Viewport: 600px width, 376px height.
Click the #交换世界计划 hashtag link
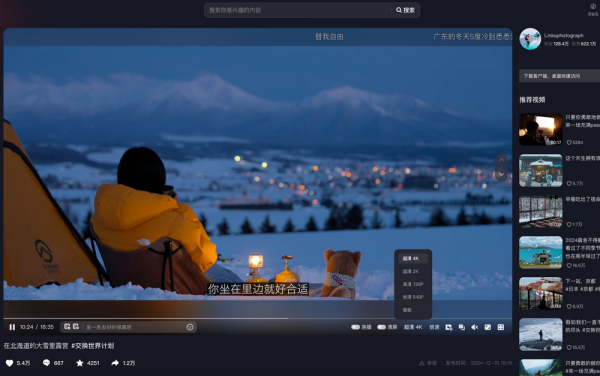(93, 346)
